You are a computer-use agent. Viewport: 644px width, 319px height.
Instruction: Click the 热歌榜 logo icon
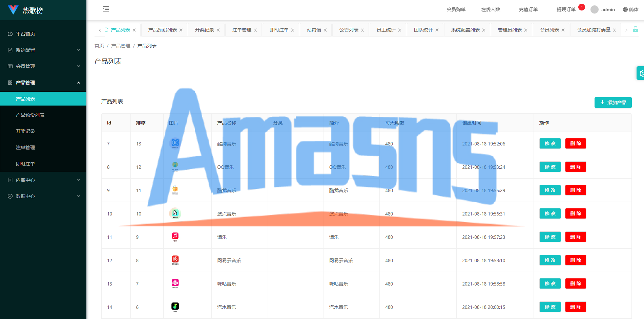13,10
